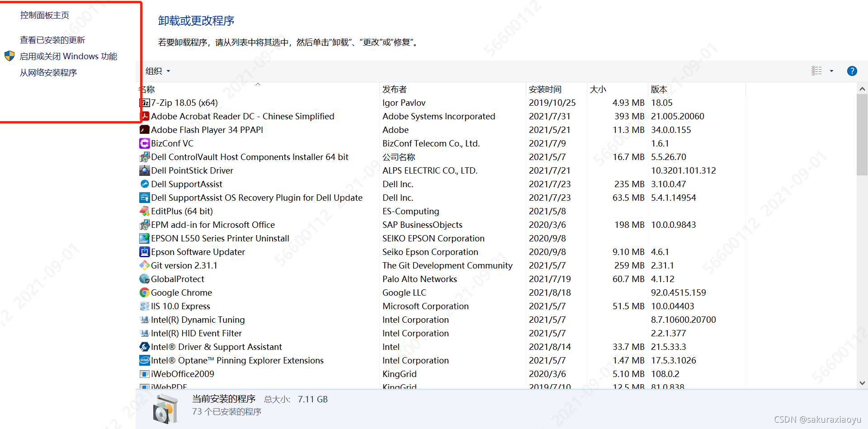Click the EPM add-in icon
868x429 pixels.
pos(145,225)
